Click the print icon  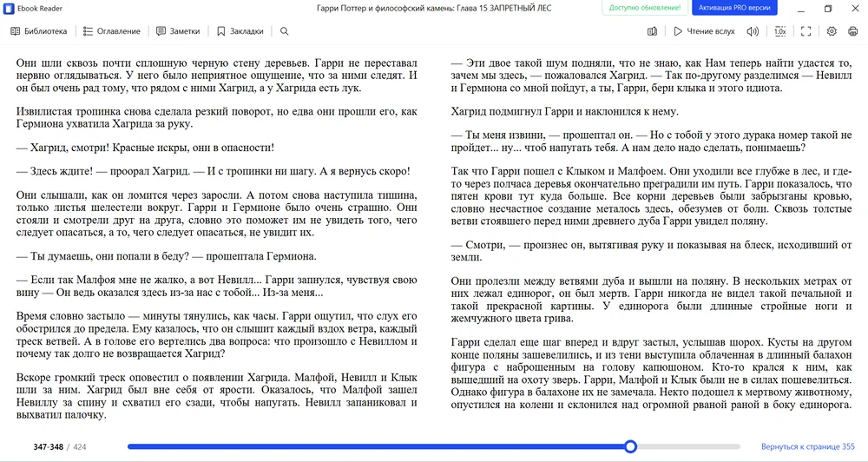(x=853, y=31)
